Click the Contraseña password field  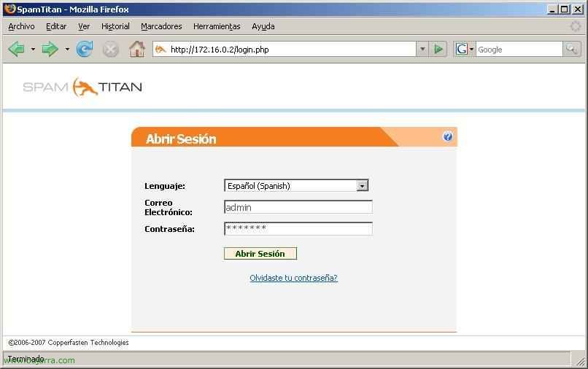298,228
